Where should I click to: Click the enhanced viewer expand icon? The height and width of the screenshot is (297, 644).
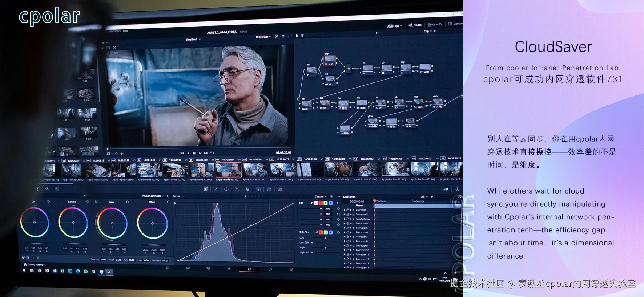[283, 36]
